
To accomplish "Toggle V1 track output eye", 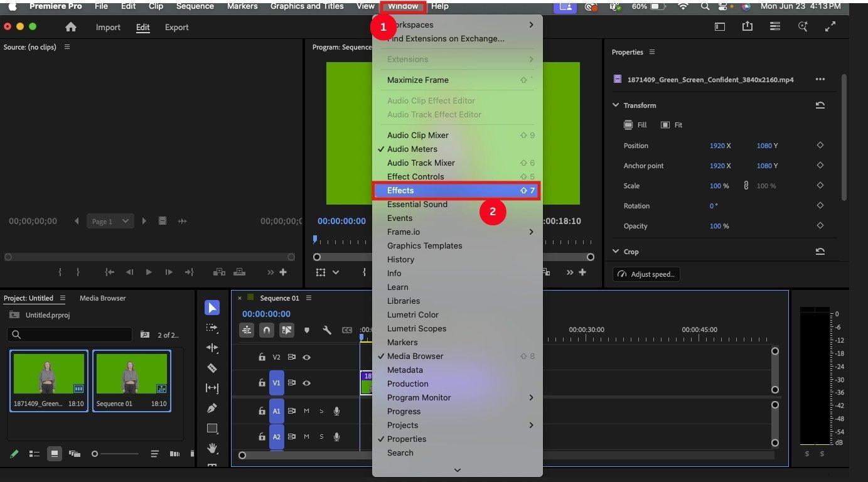I will tap(307, 383).
